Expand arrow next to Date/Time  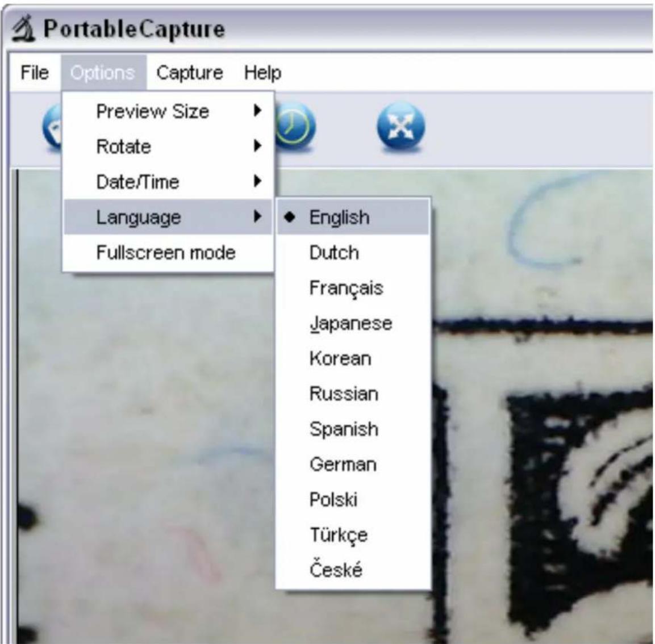258,181
